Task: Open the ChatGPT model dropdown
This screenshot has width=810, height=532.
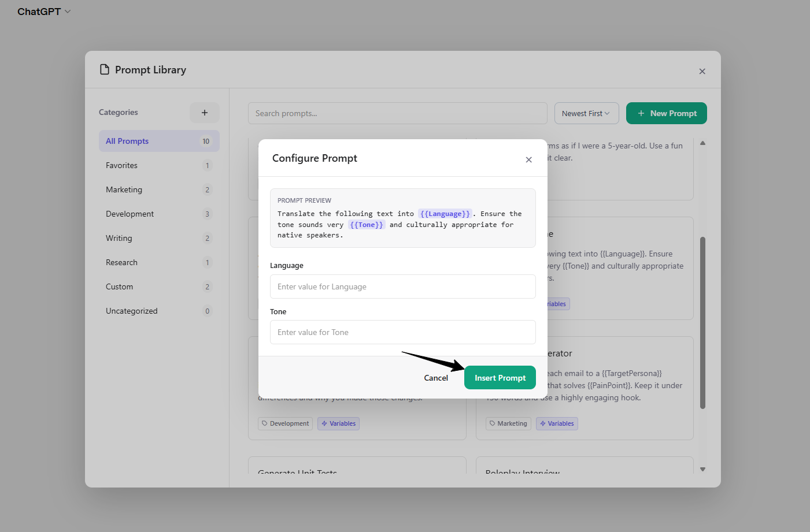Action: [44, 12]
